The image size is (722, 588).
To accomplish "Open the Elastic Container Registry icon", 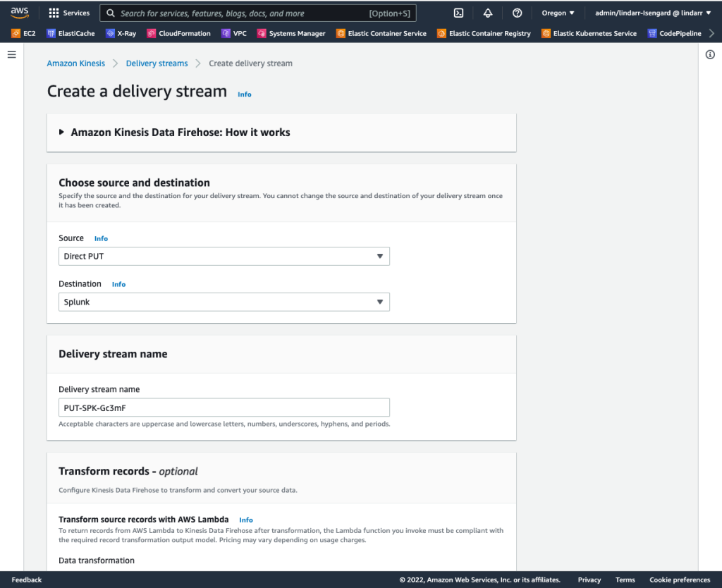I will pos(441,33).
